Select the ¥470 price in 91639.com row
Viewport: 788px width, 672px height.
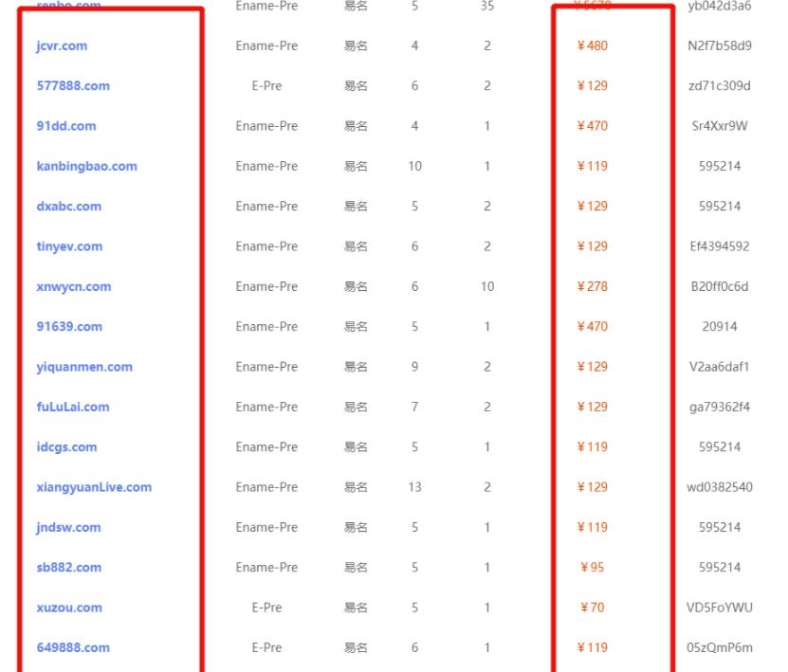point(592,327)
